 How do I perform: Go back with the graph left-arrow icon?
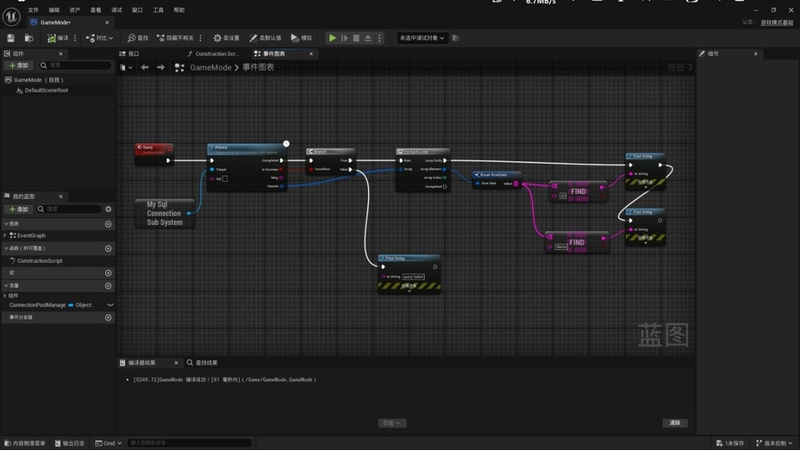click(145, 67)
